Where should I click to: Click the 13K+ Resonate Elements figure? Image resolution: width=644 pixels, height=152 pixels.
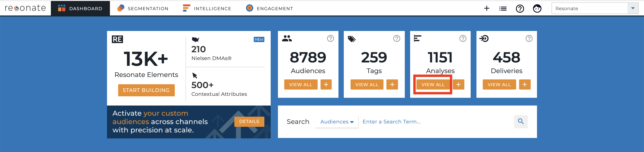(x=146, y=59)
